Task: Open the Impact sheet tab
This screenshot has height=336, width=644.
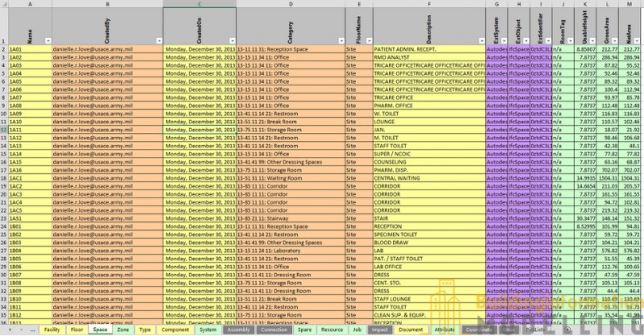Action: pos(380,330)
